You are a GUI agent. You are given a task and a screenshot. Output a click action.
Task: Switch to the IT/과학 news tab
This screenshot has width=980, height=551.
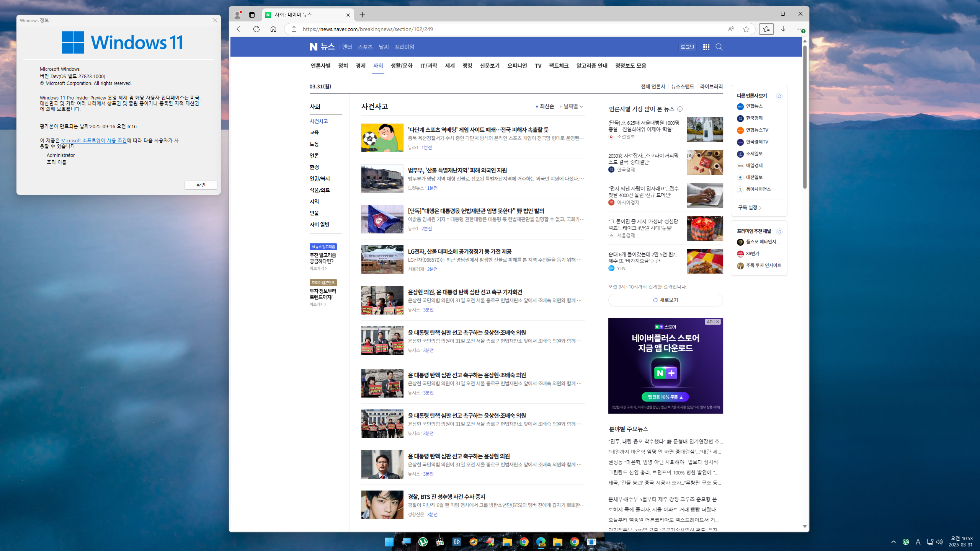(x=428, y=66)
